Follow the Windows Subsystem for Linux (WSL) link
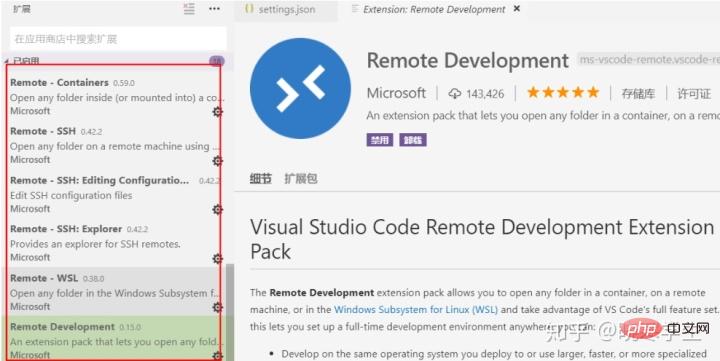This screenshot has width=720, height=361. coord(416,310)
